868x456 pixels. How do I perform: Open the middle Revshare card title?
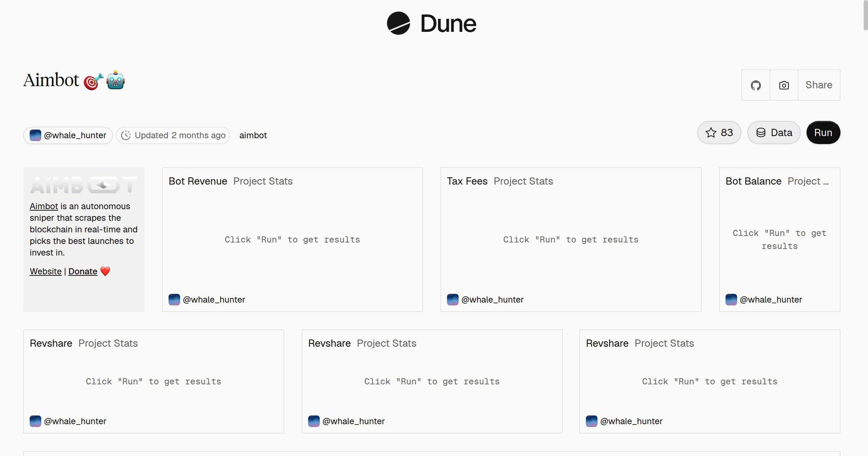pyautogui.click(x=329, y=343)
